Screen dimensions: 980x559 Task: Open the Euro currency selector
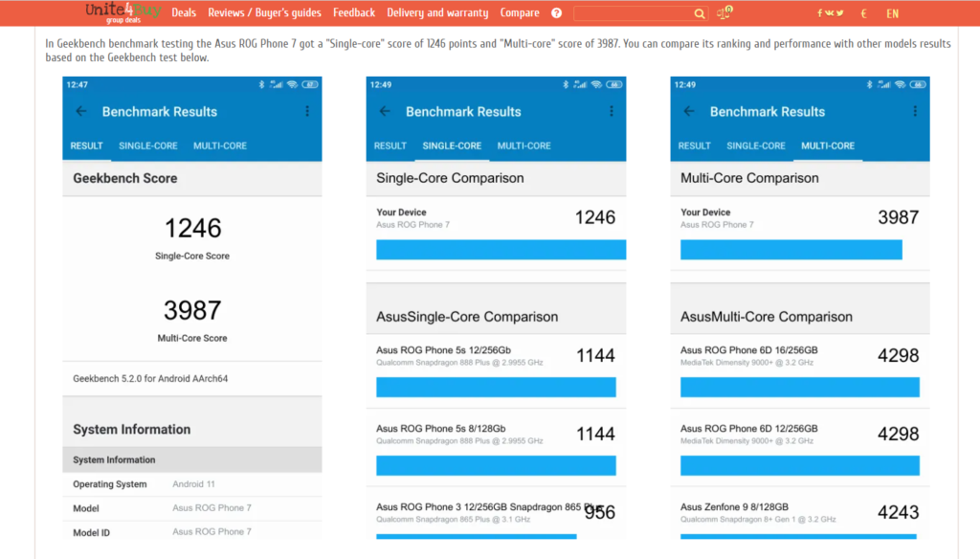click(864, 13)
